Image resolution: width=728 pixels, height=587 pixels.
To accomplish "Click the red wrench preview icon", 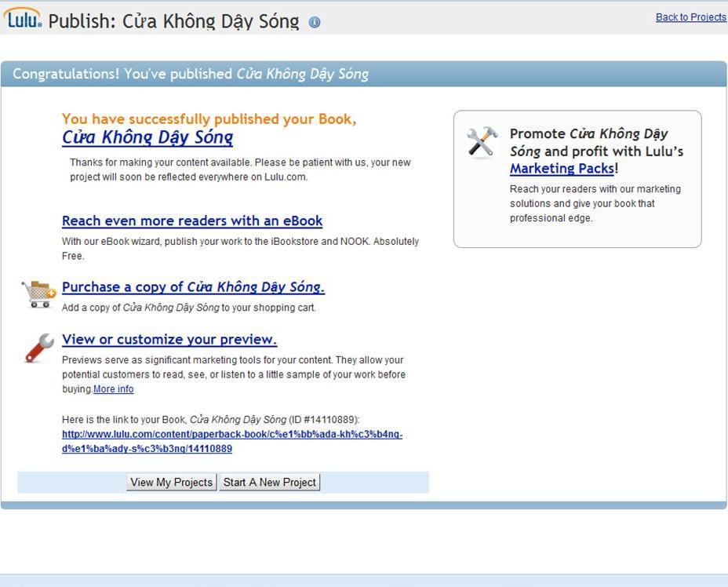I will [x=39, y=348].
